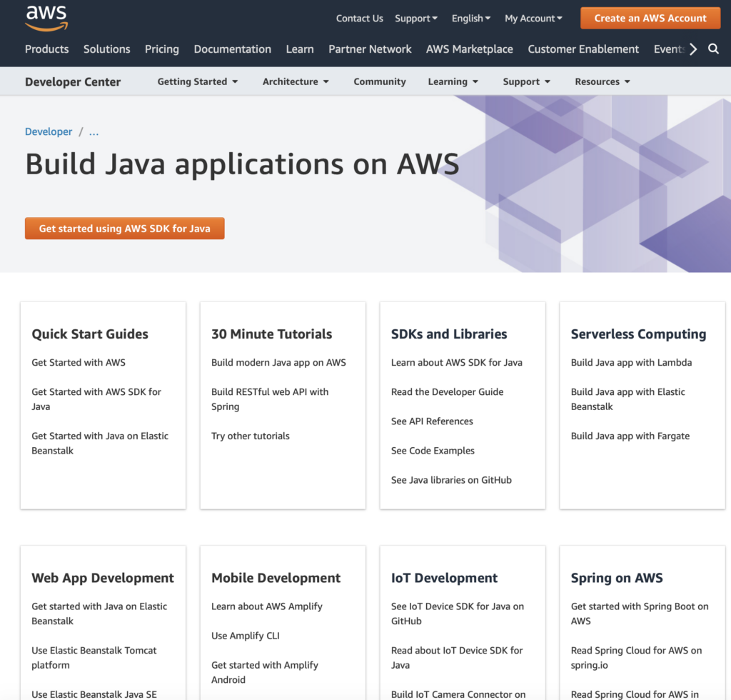Viewport: 731px width, 700px height.
Task: Open the Community menu item
Action: point(380,81)
